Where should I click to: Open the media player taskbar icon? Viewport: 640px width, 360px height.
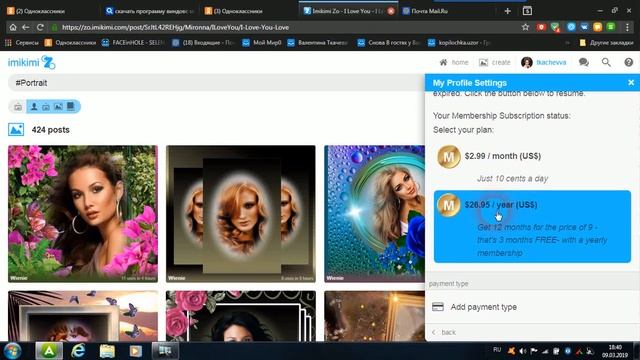click(x=136, y=351)
